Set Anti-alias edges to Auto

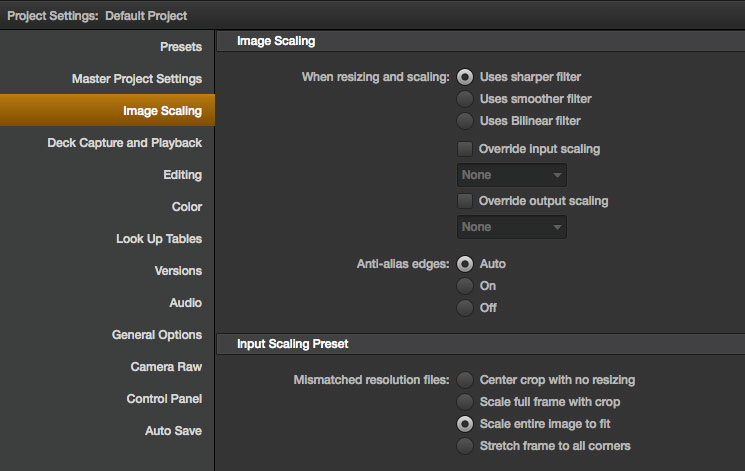pyautogui.click(x=465, y=264)
